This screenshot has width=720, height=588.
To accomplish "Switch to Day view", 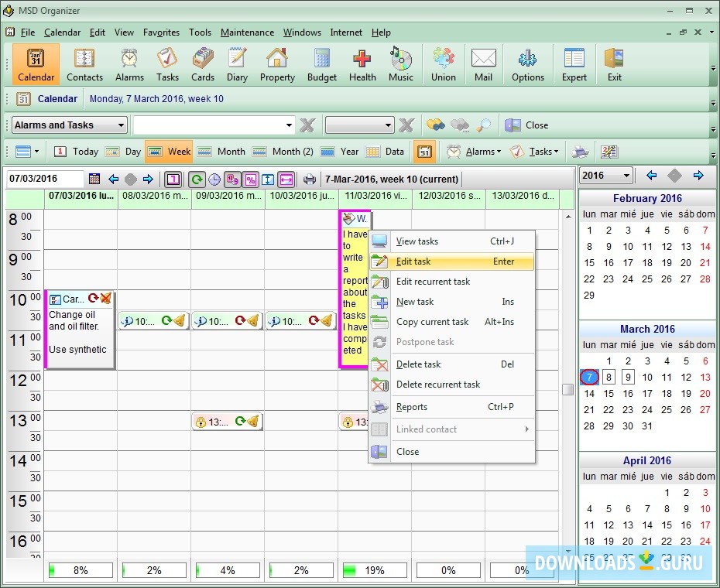I will (126, 152).
